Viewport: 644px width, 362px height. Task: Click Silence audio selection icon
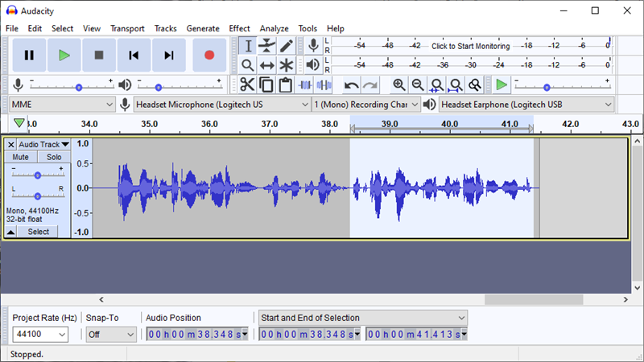(x=324, y=85)
